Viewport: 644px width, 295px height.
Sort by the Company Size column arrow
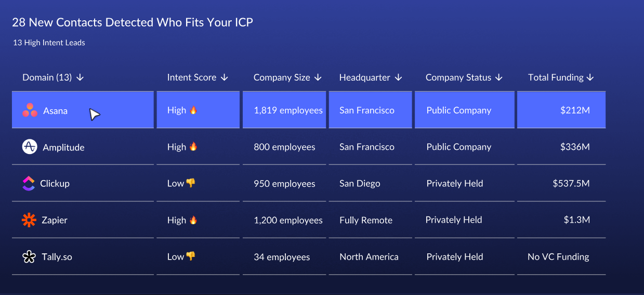(318, 78)
